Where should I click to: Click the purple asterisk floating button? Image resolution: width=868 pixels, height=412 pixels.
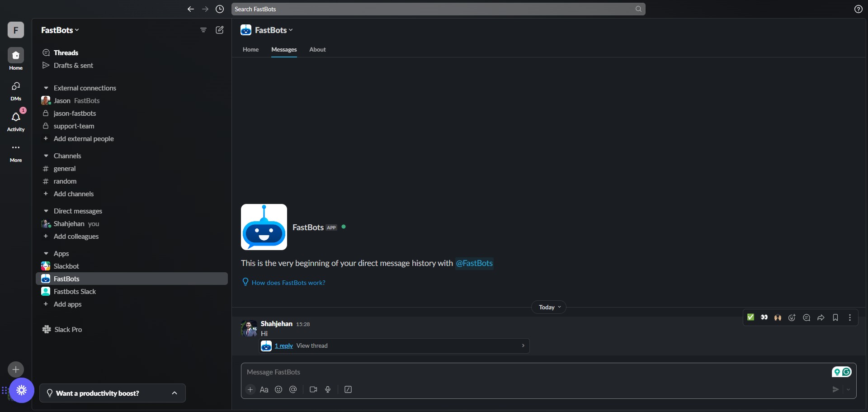(22, 390)
